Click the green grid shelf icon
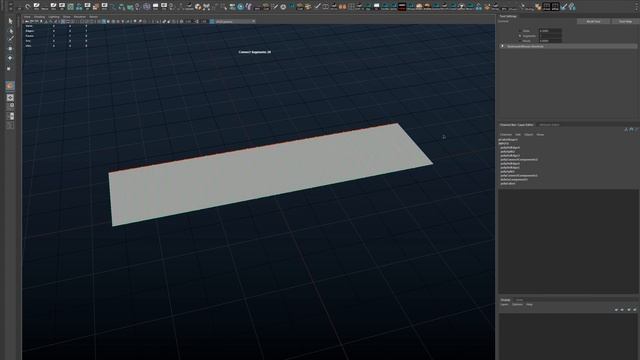640x360 pixels. (70, 7)
